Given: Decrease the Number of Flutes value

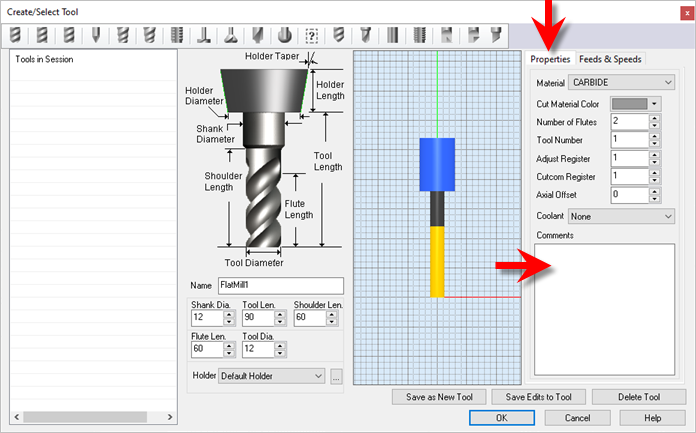Looking at the screenshot, I should (654, 125).
